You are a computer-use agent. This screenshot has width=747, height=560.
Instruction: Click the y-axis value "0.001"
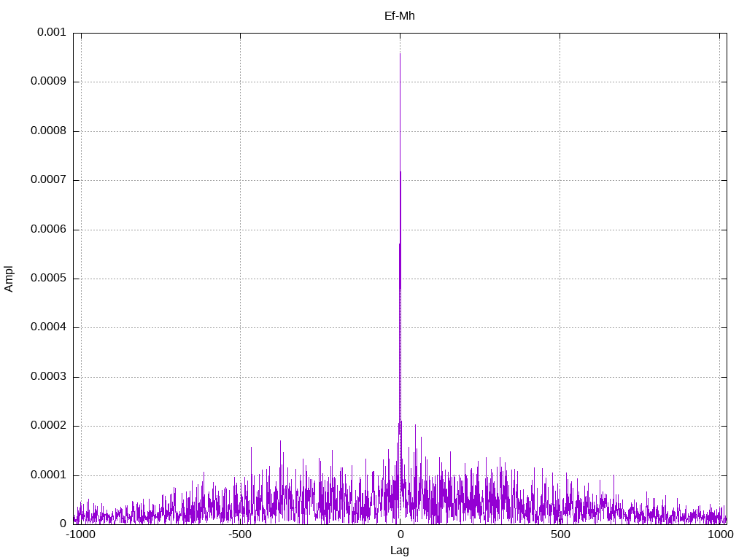(x=52, y=32)
